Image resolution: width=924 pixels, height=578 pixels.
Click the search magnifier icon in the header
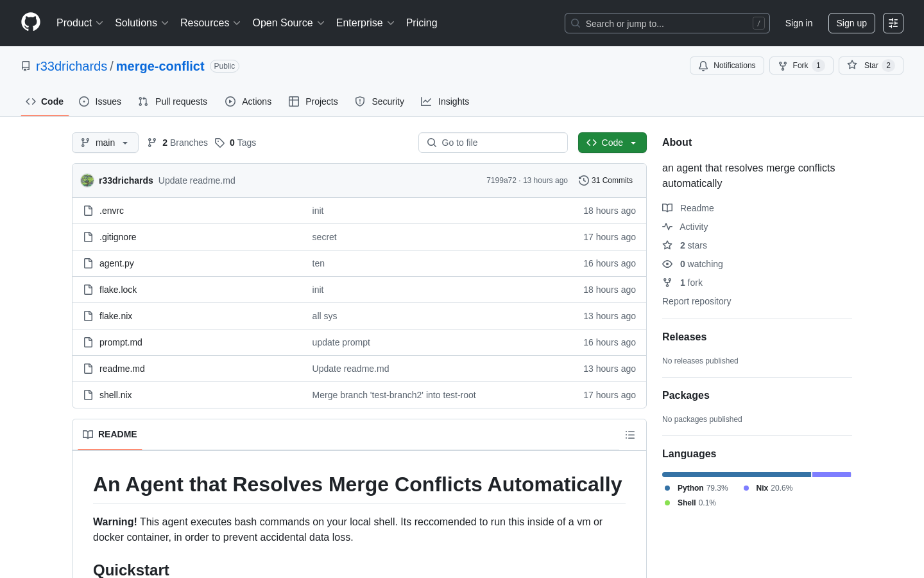click(x=576, y=23)
